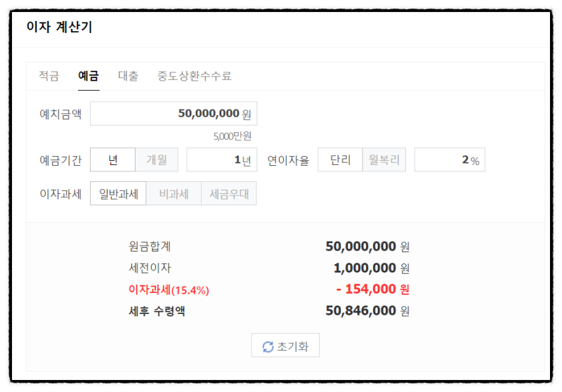Choose 비과세 tax option
This screenshot has height=392, width=562.
[x=174, y=193]
